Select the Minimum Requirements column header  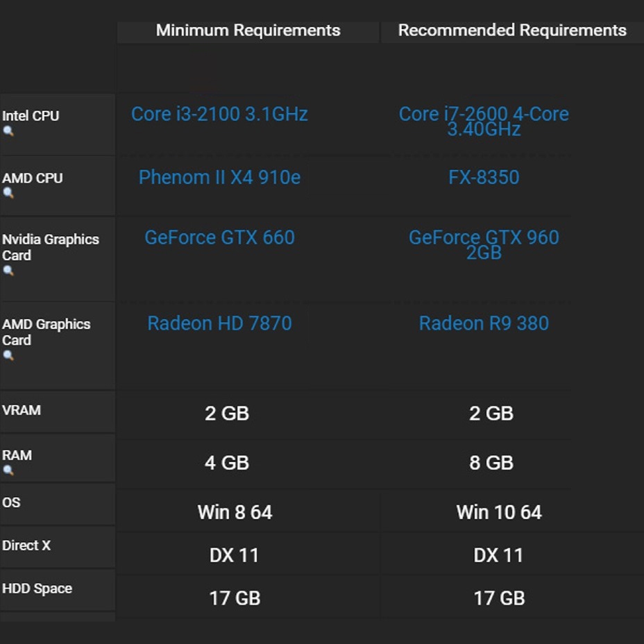point(248,31)
